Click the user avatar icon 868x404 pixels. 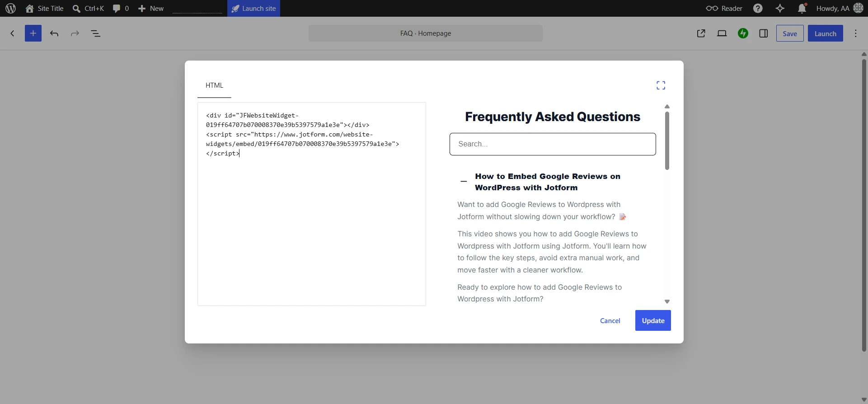859,8
